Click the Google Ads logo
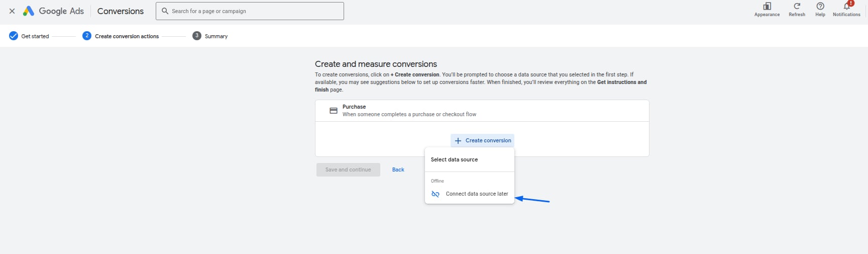This screenshot has height=254, width=868. [53, 11]
